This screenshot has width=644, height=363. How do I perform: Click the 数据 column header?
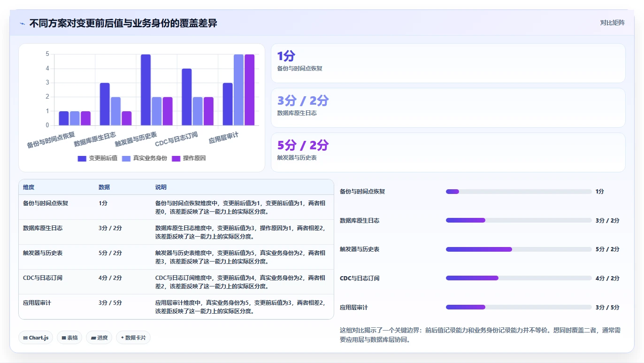(104, 187)
